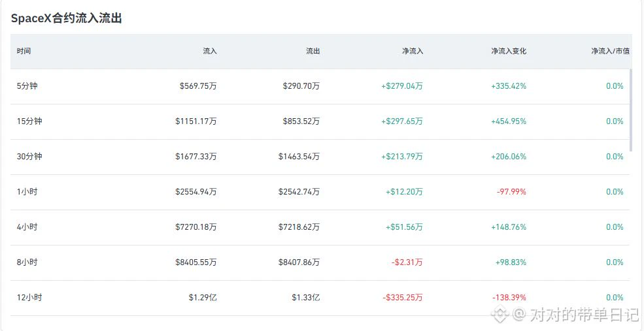The width and height of the screenshot is (644, 331).
Task: Click inflow value $1677.33万
Action: [x=196, y=157]
